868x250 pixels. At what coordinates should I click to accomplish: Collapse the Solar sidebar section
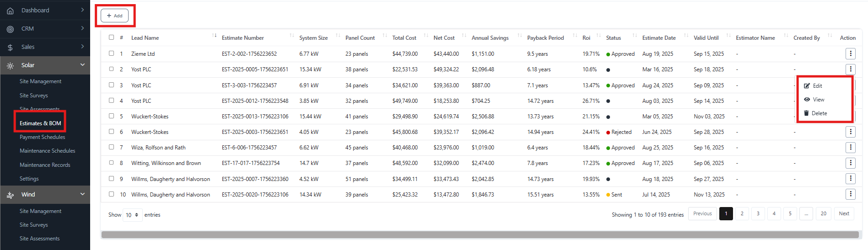point(82,65)
